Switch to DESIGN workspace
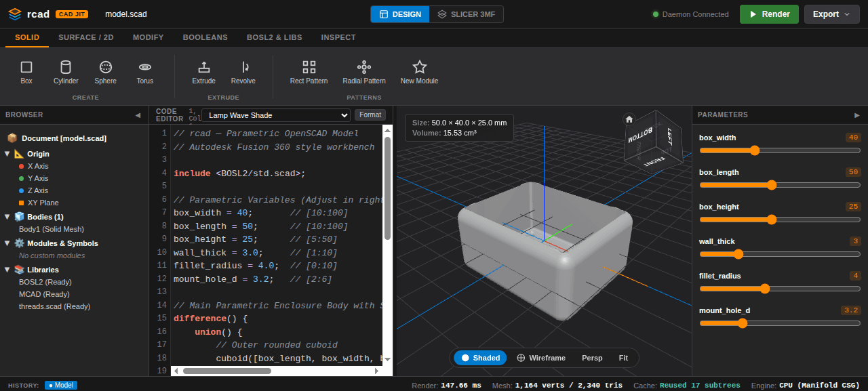The image size is (868, 391). tap(400, 14)
